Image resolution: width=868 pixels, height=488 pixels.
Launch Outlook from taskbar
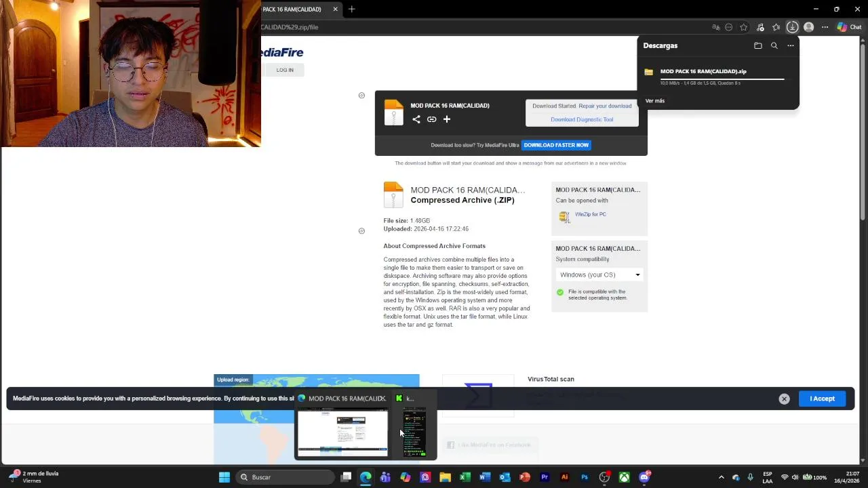pos(505,477)
